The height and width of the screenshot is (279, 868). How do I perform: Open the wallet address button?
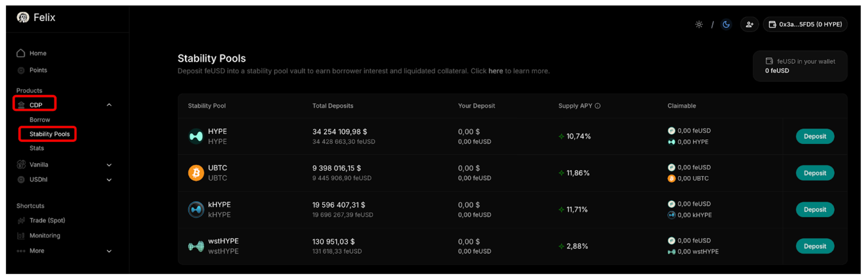coord(805,24)
